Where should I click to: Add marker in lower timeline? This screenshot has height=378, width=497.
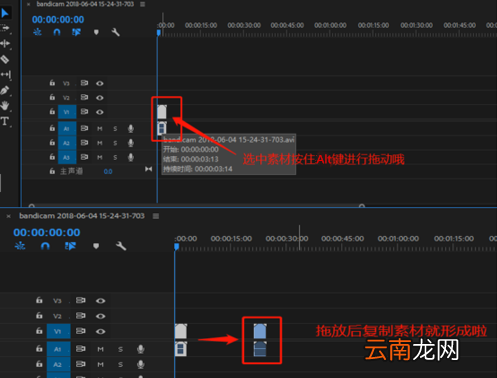[96, 246]
